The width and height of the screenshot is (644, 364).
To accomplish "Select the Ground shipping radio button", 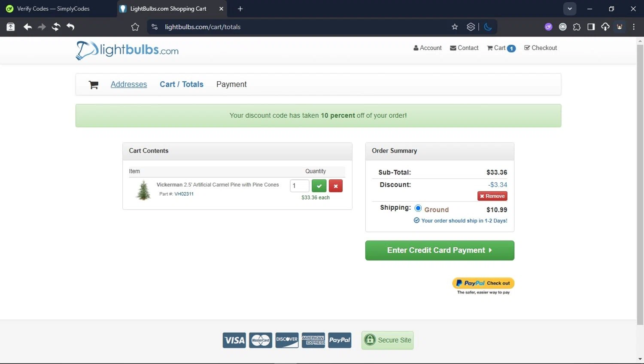I will [418, 208].
